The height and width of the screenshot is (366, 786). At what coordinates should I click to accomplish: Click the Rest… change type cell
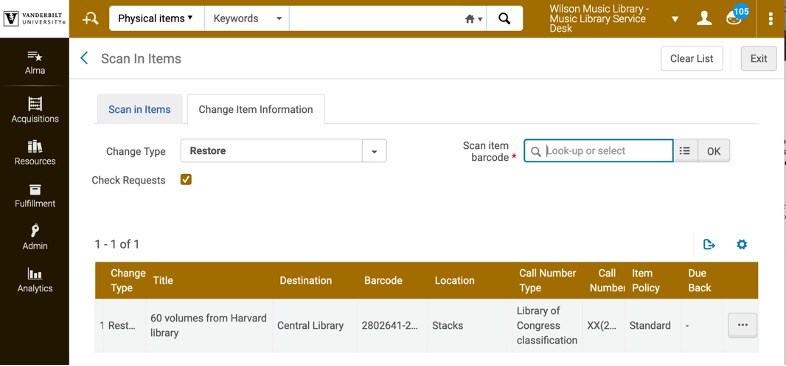(122, 325)
